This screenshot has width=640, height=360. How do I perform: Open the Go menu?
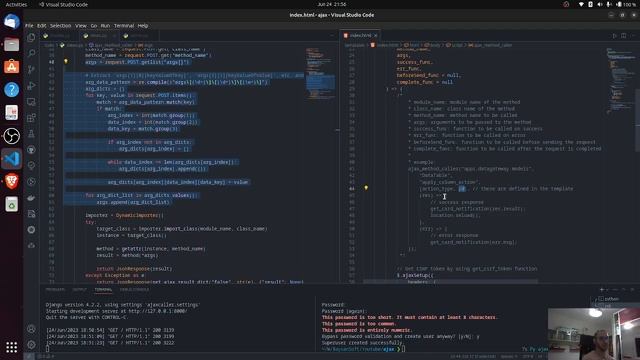tap(94, 25)
